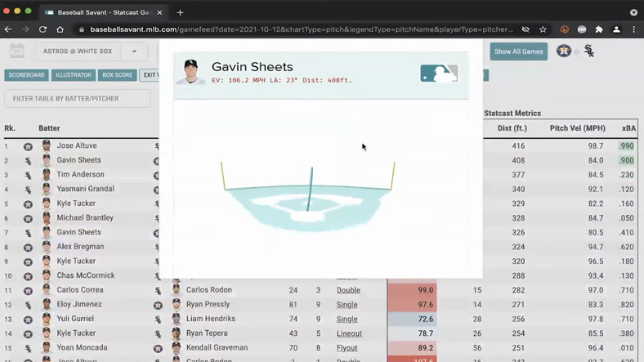Viewport: 644px width, 362px height.
Task: Click the browser address bar URL
Action: click(x=302, y=29)
